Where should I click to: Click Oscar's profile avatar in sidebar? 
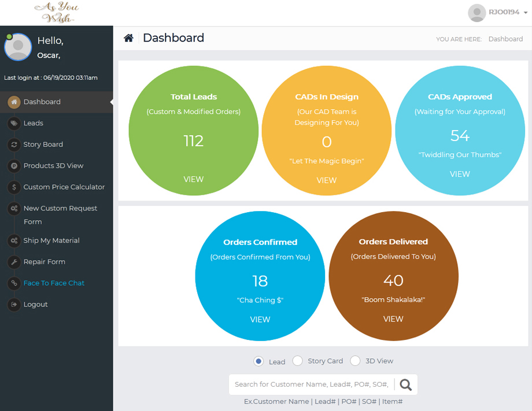[x=18, y=47]
